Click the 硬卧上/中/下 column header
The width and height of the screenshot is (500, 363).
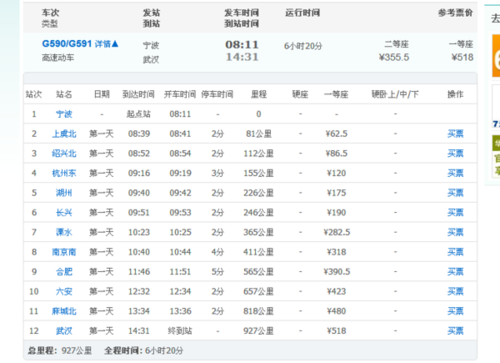(395, 94)
